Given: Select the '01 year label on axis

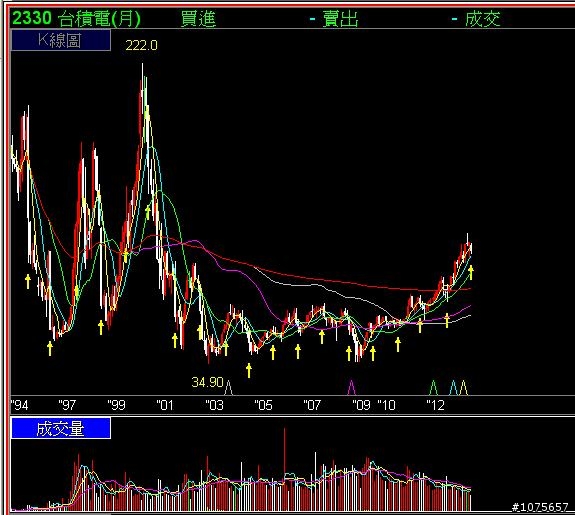Looking at the screenshot, I should 165,405.
